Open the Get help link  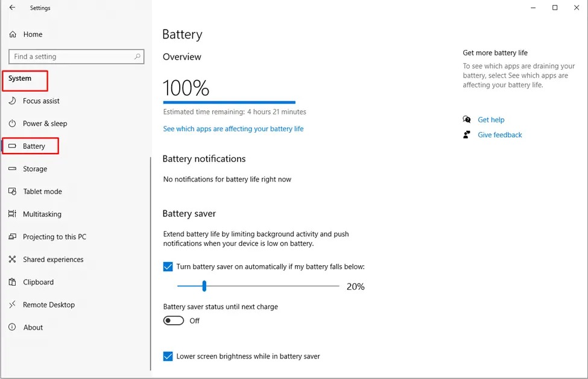coord(491,119)
